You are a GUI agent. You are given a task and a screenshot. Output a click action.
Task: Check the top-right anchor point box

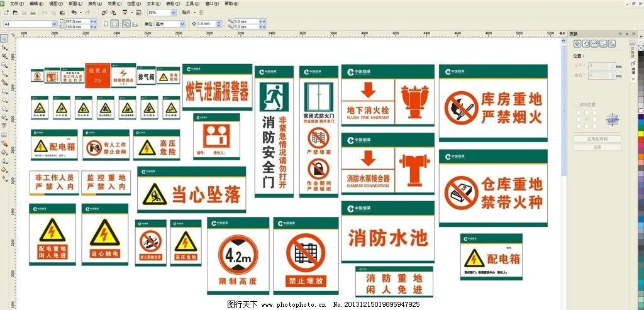click(x=595, y=113)
